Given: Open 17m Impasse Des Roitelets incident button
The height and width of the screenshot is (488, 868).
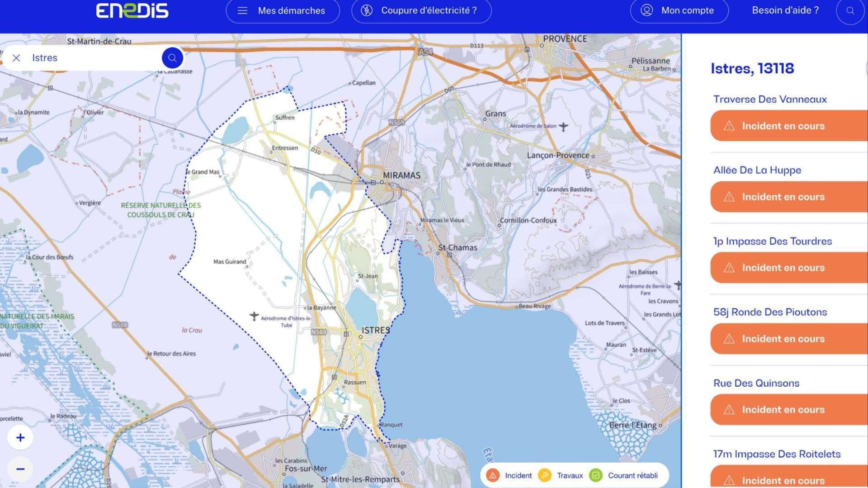Looking at the screenshot, I should pos(789,477).
